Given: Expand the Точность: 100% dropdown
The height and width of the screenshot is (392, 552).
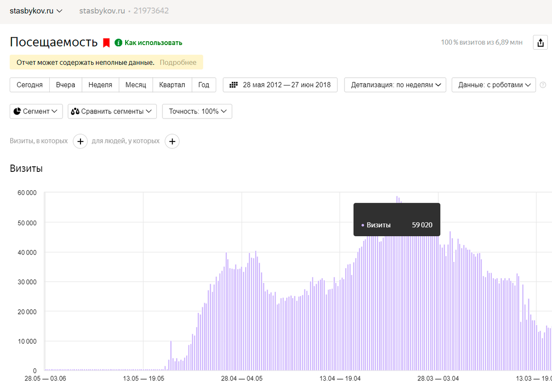Looking at the screenshot, I should (x=197, y=111).
